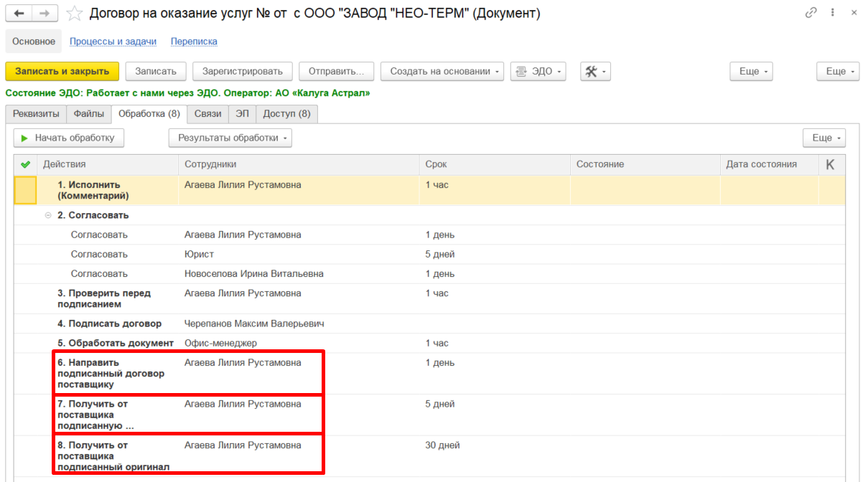Select row 3. Проверить перед подписанием
The height and width of the screenshot is (482, 868).
(429, 298)
